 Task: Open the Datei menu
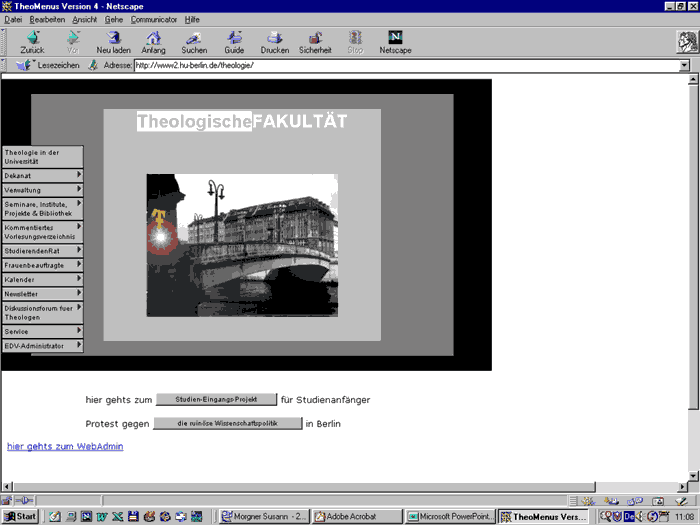[x=13, y=19]
